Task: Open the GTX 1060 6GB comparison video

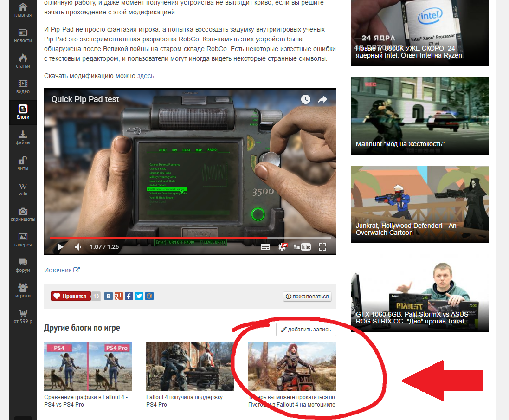Action: tap(420, 293)
